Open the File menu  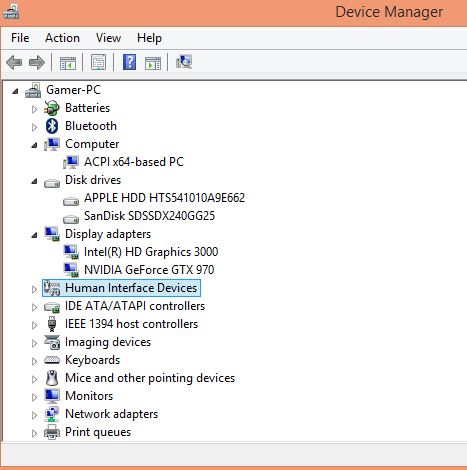pyautogui.click(x=20, y=38)
